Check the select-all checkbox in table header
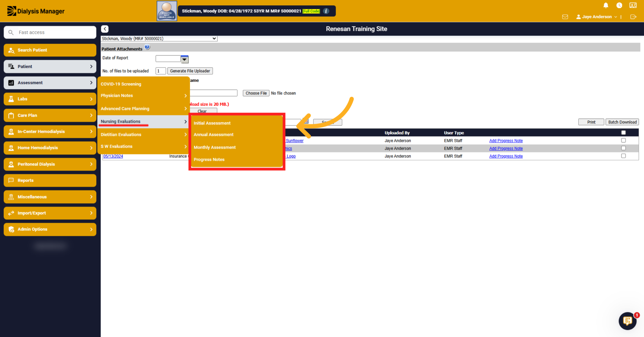644x337 pixels. [623, 133]
